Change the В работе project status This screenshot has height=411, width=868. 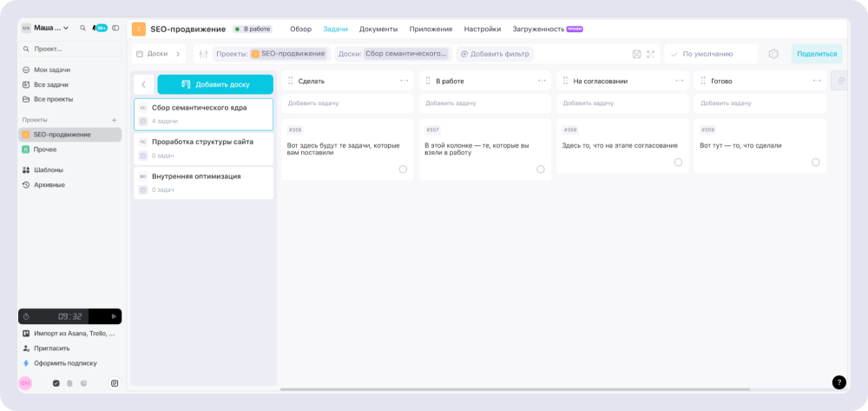tap(253, 29)
